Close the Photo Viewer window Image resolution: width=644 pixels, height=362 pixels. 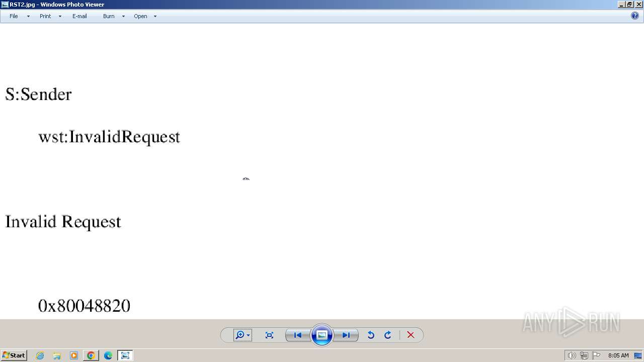point(638,5)
